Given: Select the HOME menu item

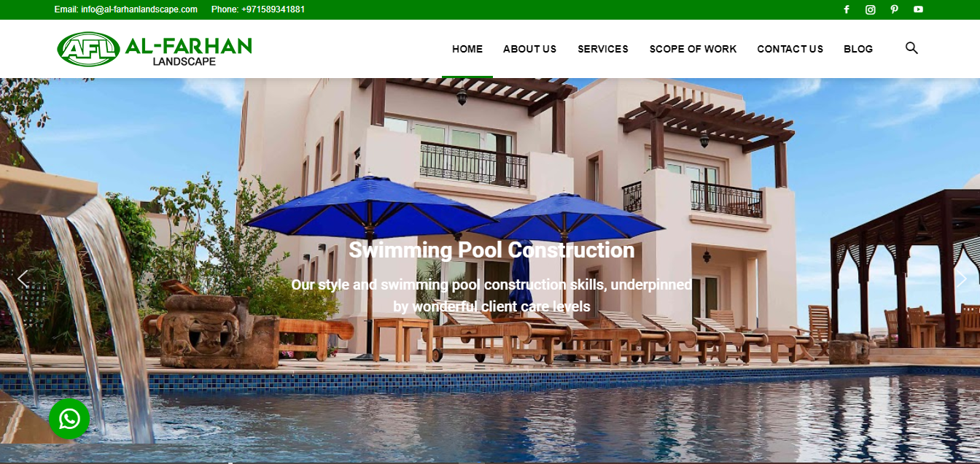Looking at the screenshot, I should click(467, 49).
